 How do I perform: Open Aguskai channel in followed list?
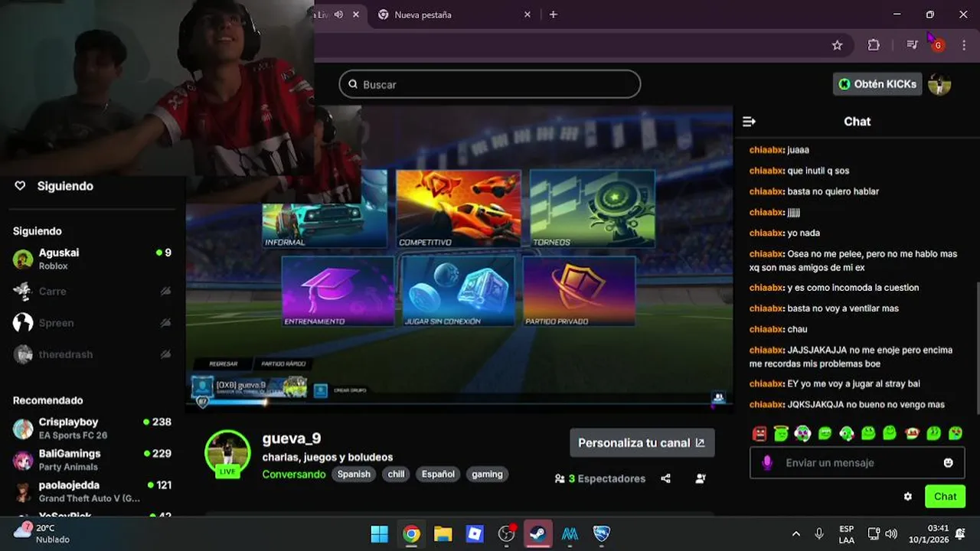point(92,259)
